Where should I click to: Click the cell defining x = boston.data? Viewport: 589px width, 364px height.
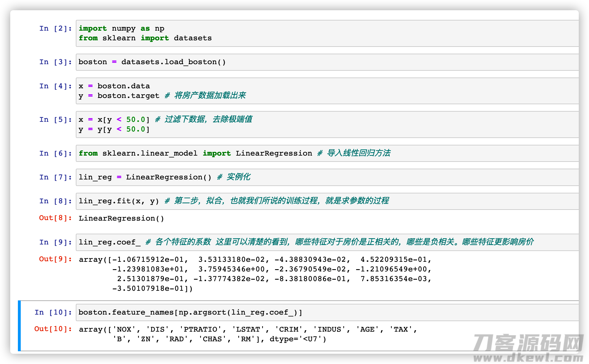[x=327, y=91]
